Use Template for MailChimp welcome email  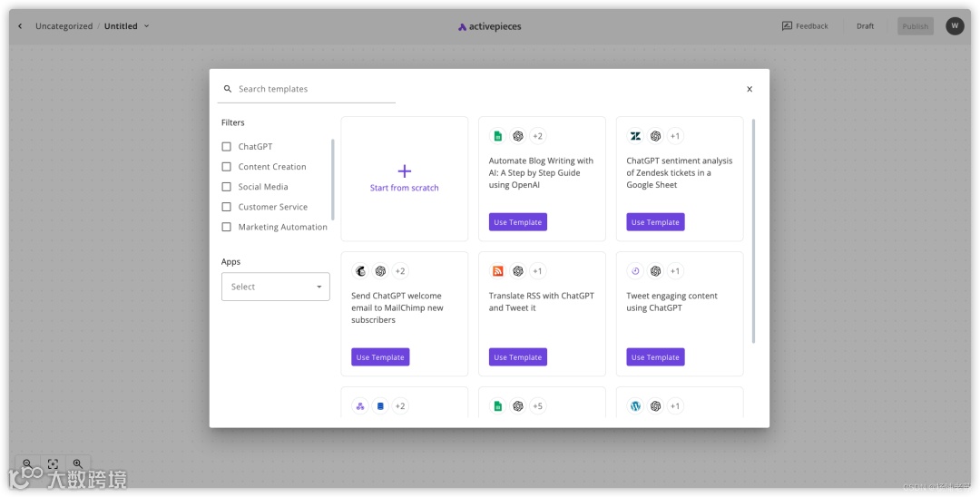(380, 357)
